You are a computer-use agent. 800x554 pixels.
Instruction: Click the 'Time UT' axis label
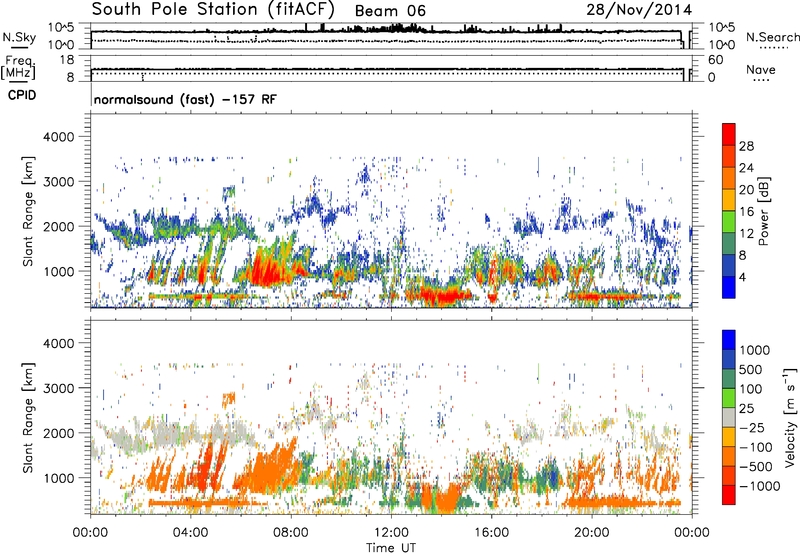[391, 548]
